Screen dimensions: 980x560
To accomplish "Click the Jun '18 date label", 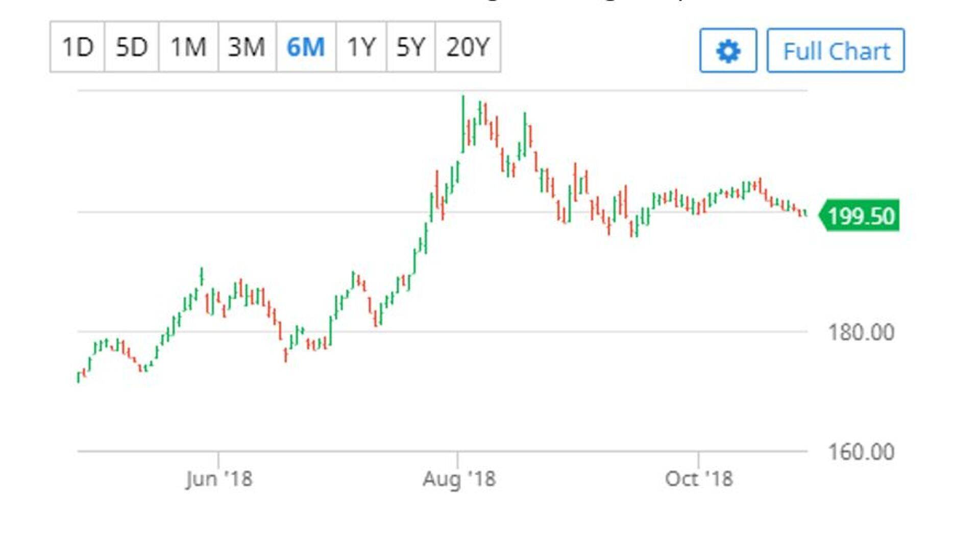I will point(219,479).
